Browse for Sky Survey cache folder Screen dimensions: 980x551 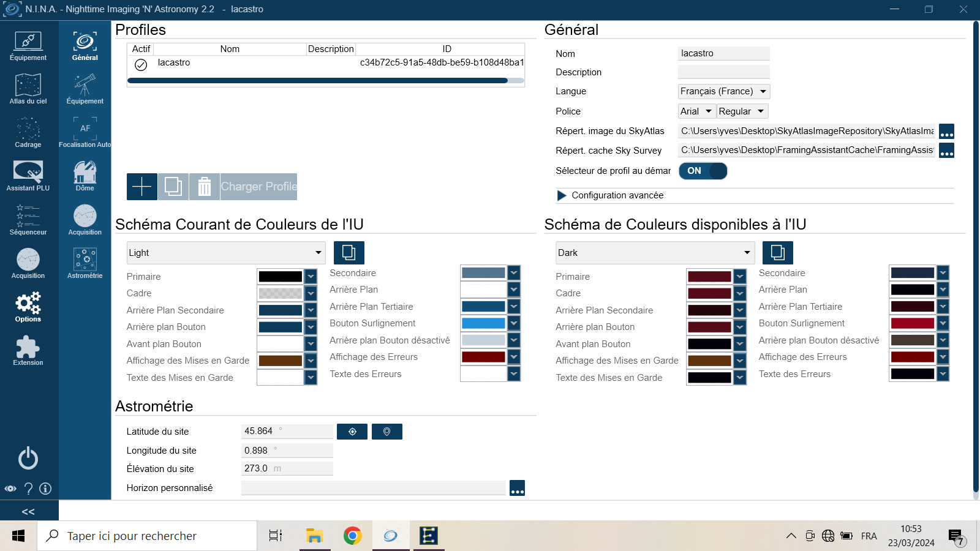click(946, 151)
